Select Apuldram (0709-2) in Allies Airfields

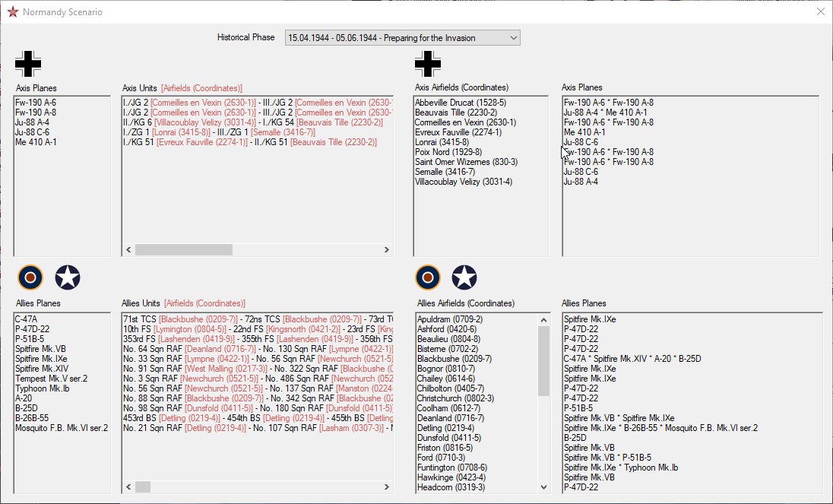click(x=477, y=319)
